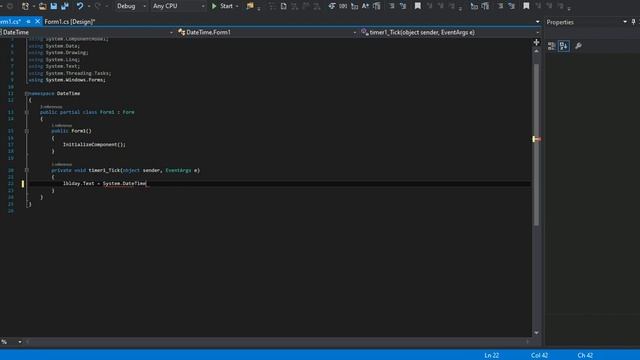Click the vertical scrollbar up arrow
640x360 pixels.
tap(536, 52)
